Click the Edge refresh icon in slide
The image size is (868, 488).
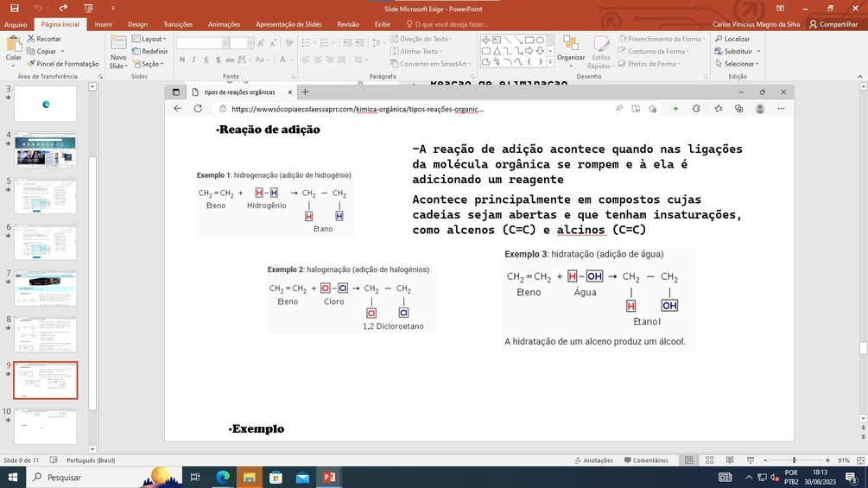click(x=198, y=109)
